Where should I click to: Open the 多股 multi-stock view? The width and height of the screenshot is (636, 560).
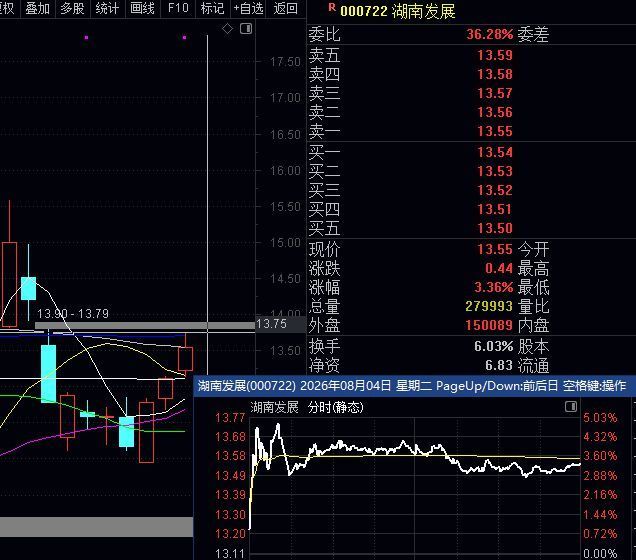(x=72, y=8)
